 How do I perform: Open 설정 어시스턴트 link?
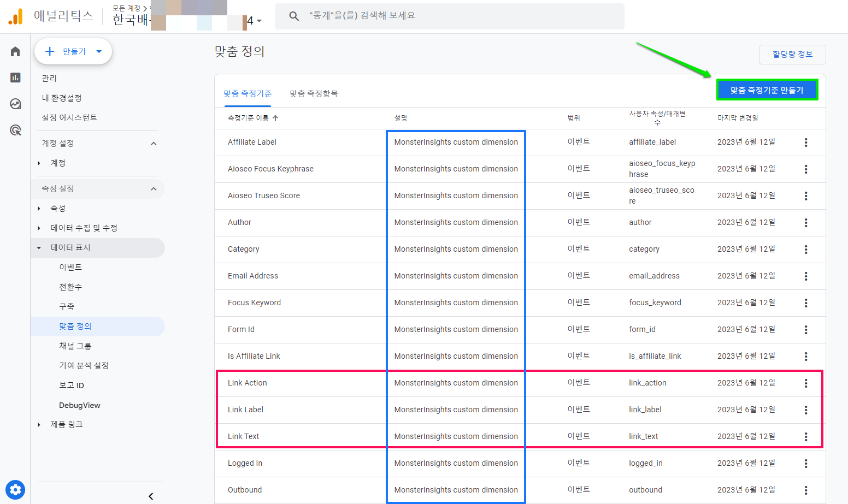tap(69, 117)
